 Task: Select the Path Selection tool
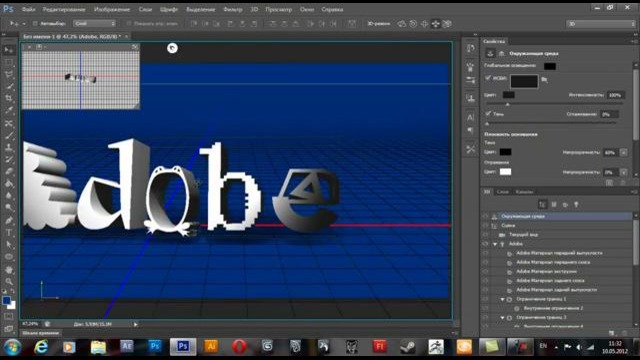(9, 245)
